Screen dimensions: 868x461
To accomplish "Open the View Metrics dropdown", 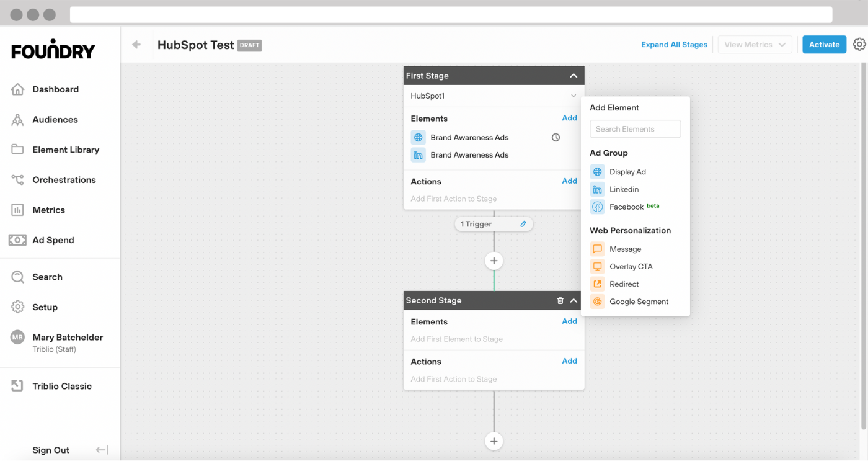I will [x=755, y=45].
